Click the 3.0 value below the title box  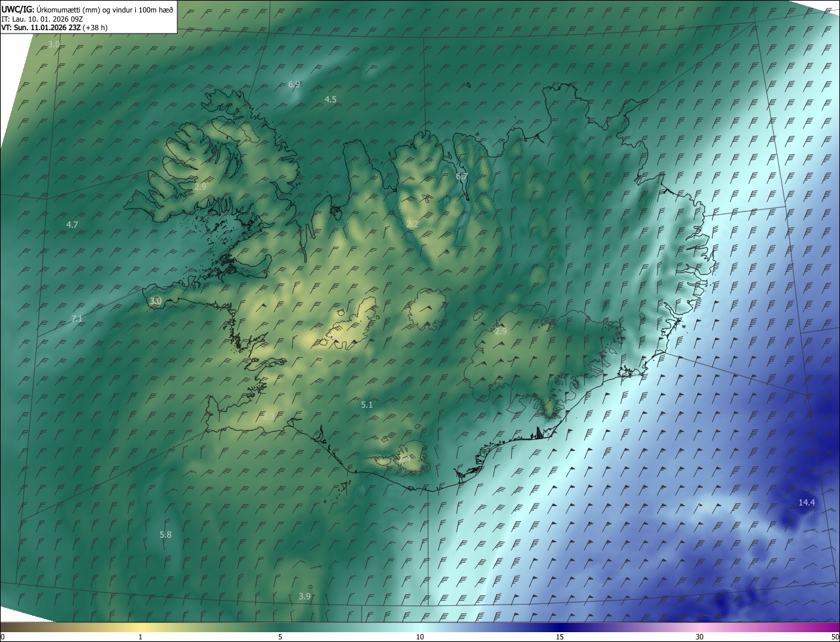coord(54,44)
